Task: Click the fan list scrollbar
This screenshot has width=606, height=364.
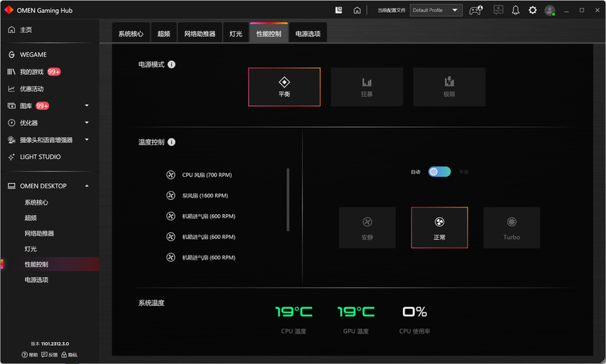Action: 288,200
